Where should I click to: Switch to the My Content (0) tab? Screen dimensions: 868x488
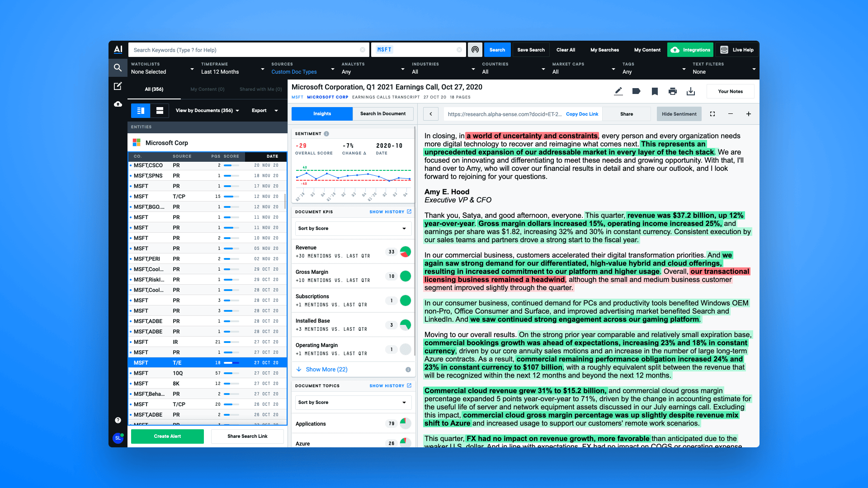click(208, 89)
